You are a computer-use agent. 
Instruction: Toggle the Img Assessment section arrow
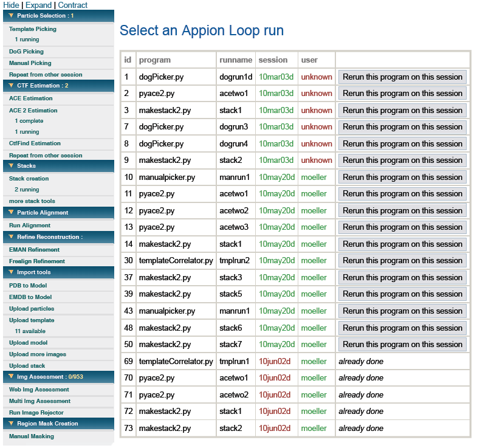(11, 377)
